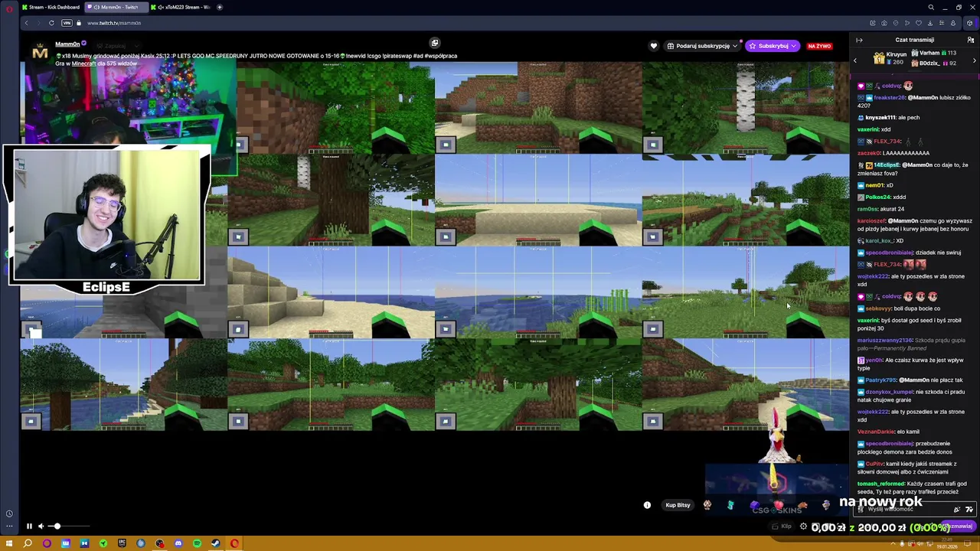Mute the stream volume speaker icon
980x551 pixels.
point(41,526)
